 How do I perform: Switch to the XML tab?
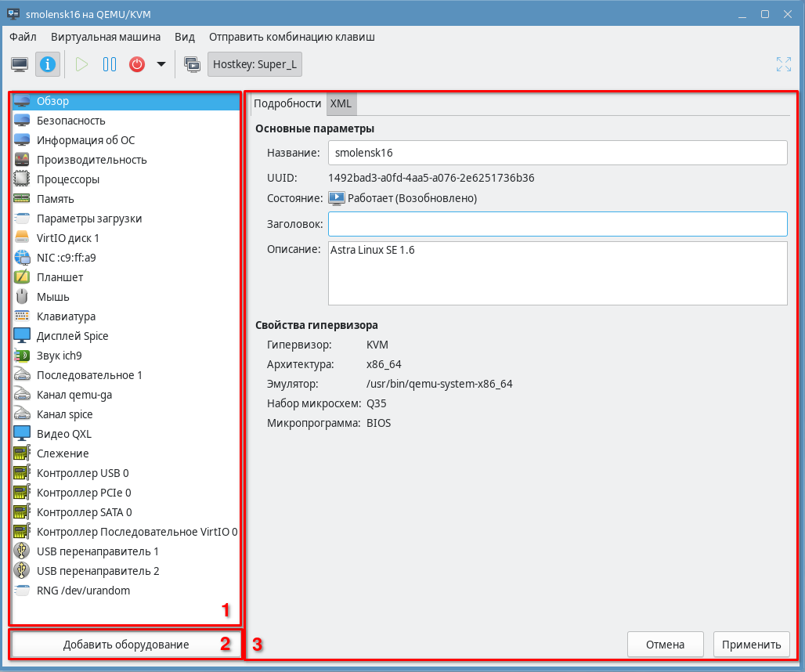[x=341, y=103]
